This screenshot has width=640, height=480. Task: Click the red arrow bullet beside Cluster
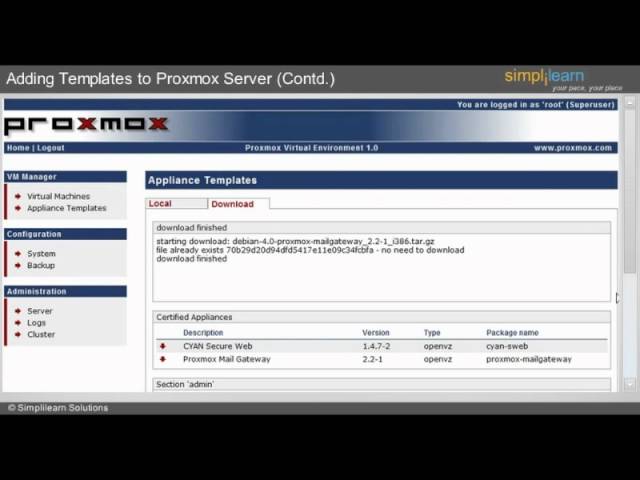pyautogui.click(x=18, y=334)
